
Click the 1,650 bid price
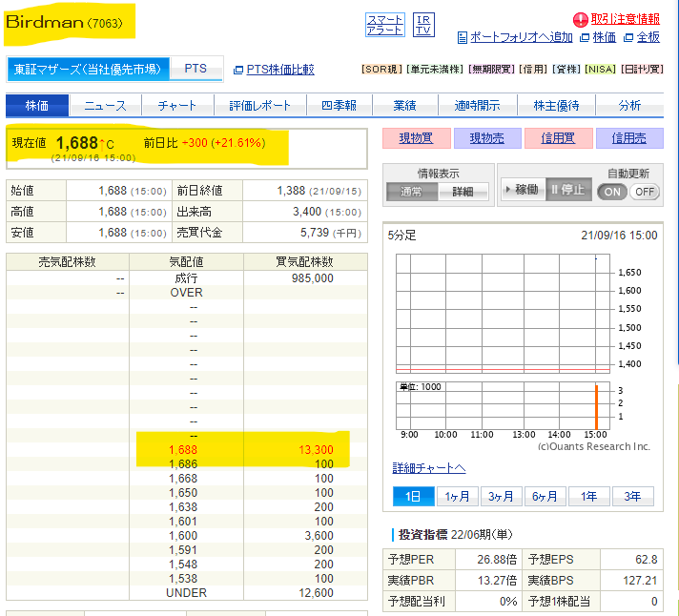click(x=183, y=493)
